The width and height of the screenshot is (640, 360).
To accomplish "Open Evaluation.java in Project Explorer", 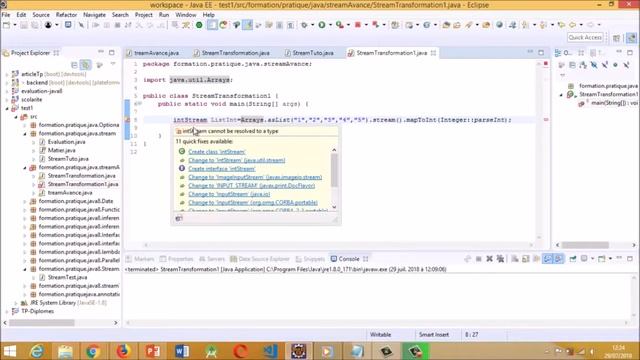I will tap(67, 142).
